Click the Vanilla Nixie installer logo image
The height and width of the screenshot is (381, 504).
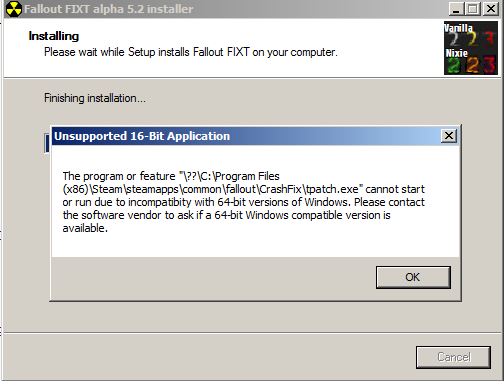coord(471,48)
